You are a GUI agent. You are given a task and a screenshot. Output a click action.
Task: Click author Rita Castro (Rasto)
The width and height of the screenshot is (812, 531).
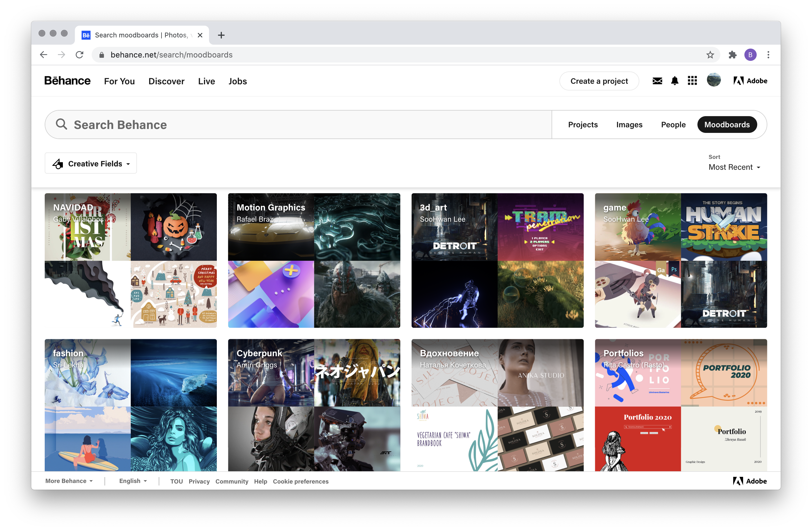coord(634,365)
